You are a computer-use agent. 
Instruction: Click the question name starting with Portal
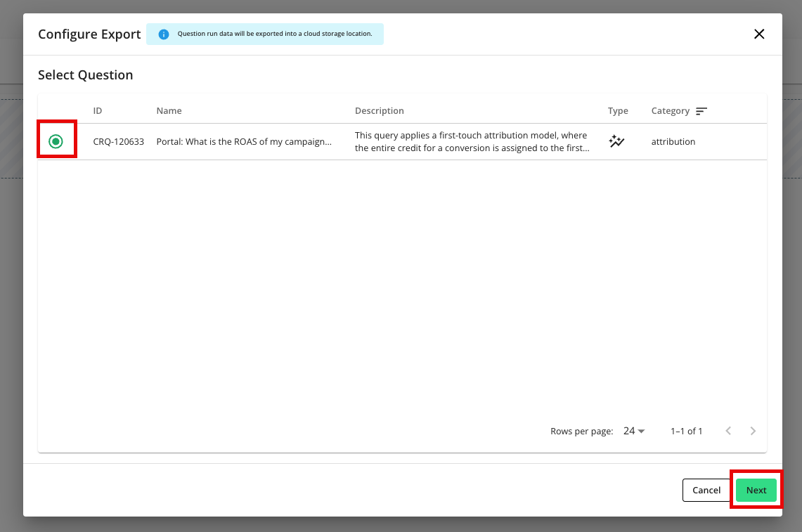[x=244, y=141]
